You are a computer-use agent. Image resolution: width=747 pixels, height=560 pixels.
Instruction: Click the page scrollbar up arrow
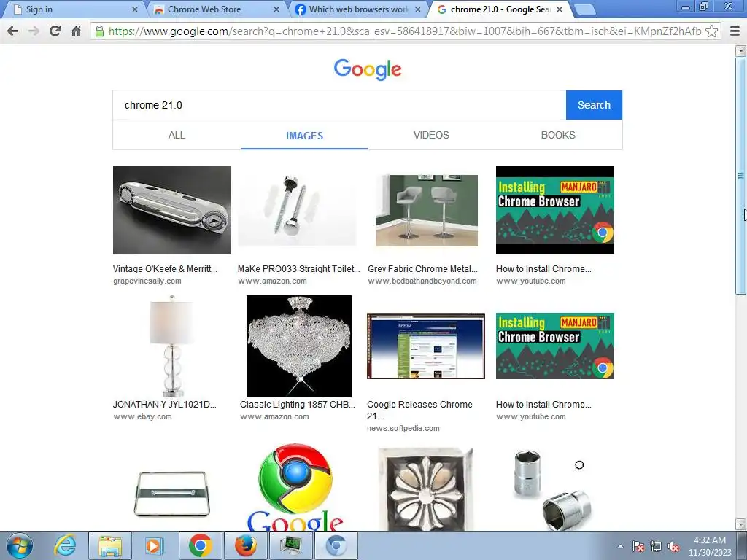point(741,50)
